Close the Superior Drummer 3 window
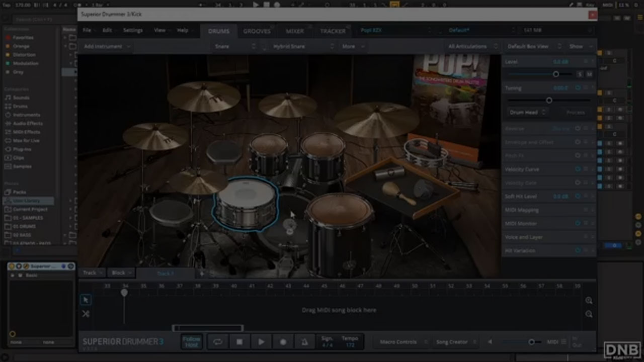644x362 pixels. coord(592,15)
